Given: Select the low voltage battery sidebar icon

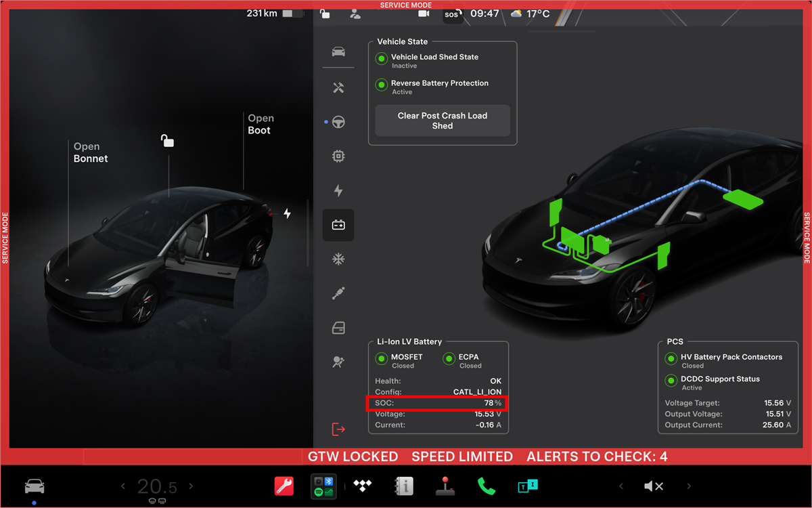Looking at the screenshot, I should tap(338, 225).
